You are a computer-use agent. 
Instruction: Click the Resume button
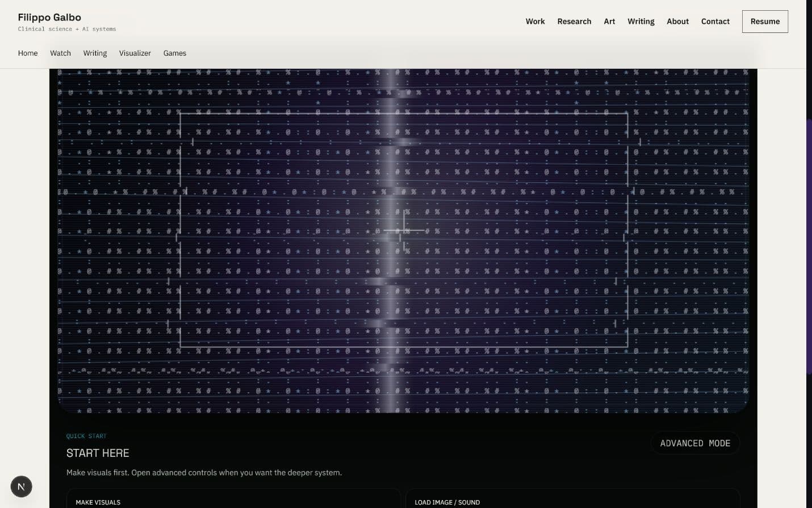coord(765,21)
